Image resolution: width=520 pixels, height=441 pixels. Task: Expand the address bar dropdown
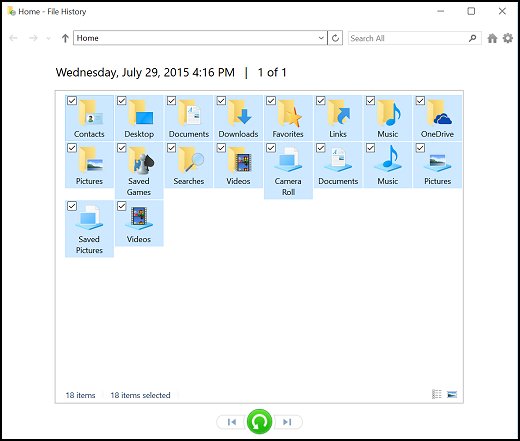click(x=321, y=38)
